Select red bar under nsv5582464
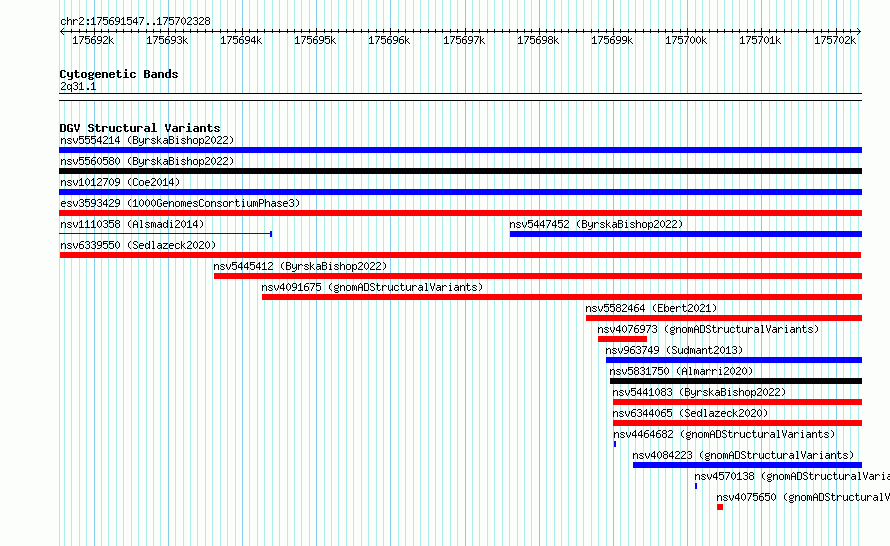This screenshot has width=890, height=546. [x=724, y=318]
